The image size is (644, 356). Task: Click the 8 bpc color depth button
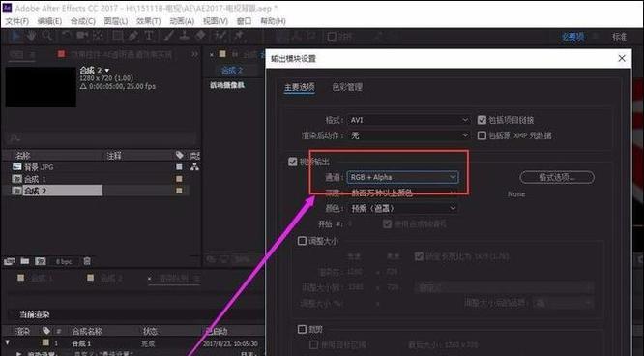pos(64,261)
